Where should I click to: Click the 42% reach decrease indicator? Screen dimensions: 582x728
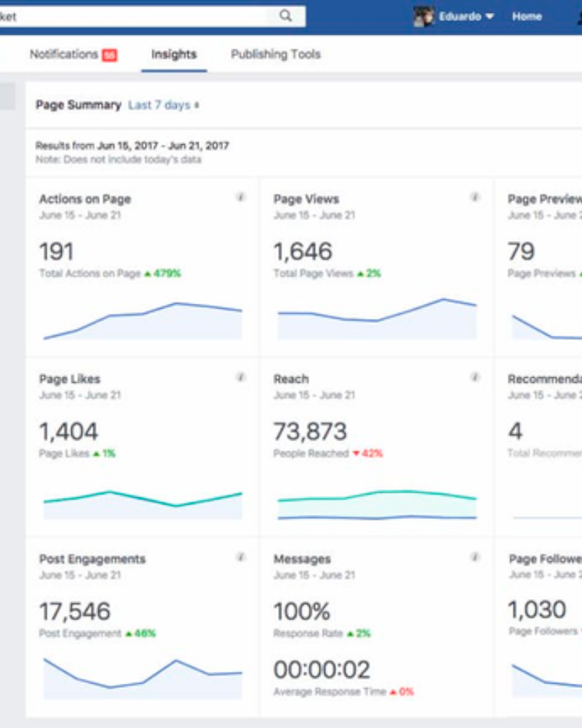point(368,453)
